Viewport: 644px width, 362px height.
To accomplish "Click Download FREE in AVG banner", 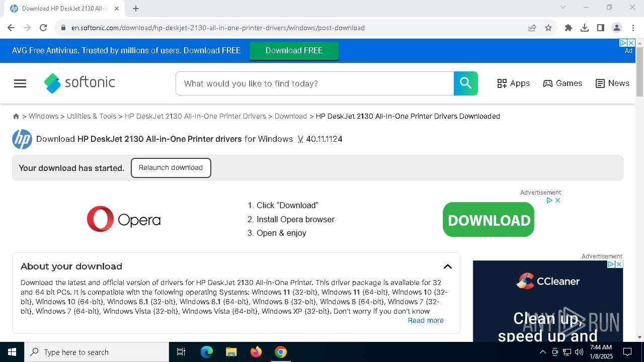I will click(294, 51).
